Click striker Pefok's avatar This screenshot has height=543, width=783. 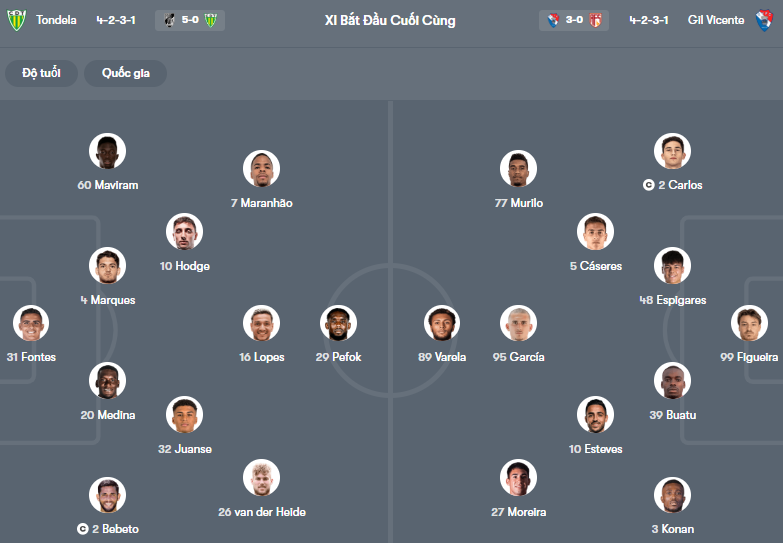pyautogui.click(x=338, y=324)
